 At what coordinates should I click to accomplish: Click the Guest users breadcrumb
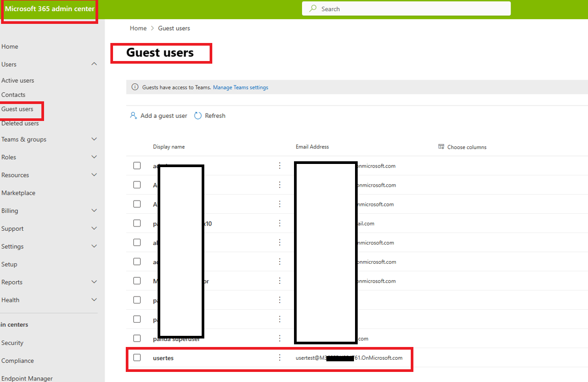coord(174,28)
